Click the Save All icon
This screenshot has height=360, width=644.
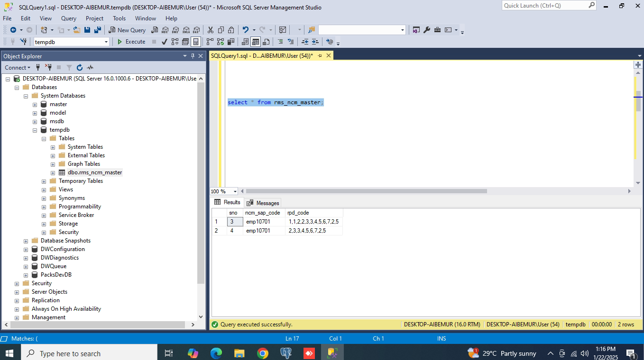pyautogui.click(x=97, y=30)
